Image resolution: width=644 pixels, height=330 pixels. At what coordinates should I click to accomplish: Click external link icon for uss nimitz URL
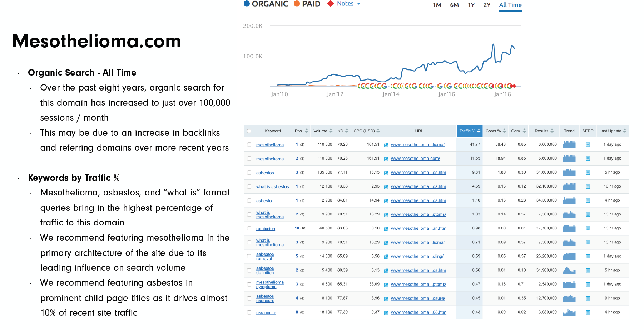pos(386,313)
